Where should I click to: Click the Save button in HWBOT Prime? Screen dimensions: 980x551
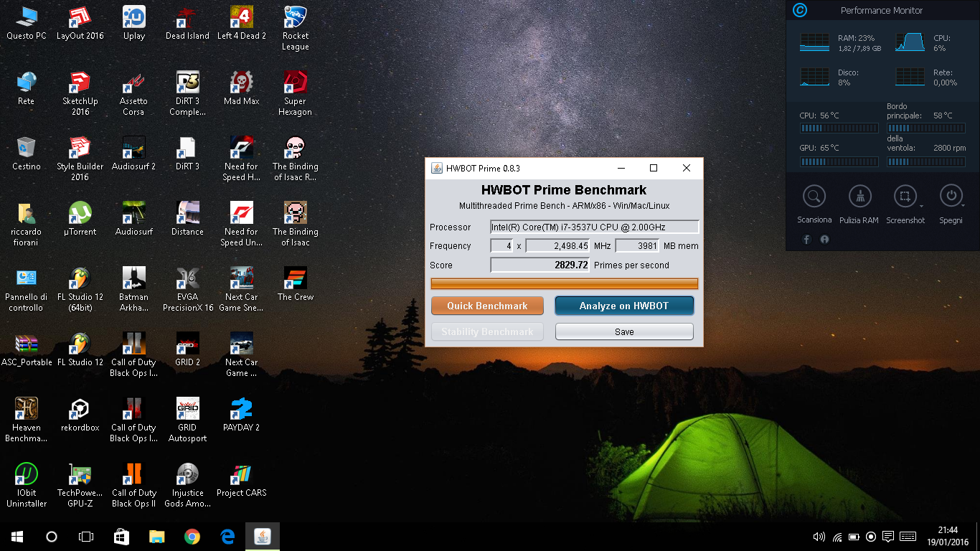point(624,331)
